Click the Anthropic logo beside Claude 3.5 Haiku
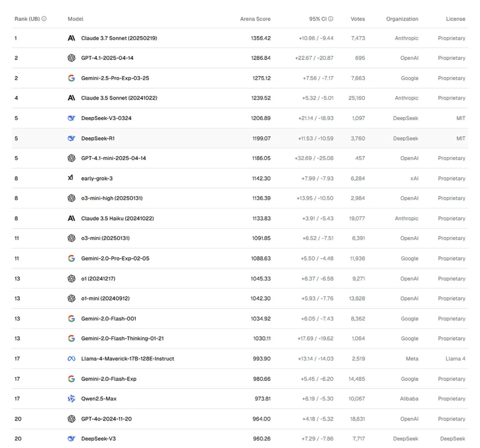This screenshot has width=480, height=448. [x=71, y=218]
